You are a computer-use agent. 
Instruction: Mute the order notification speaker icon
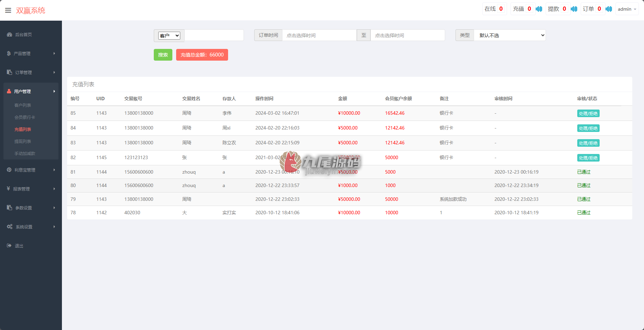[609, 9]
